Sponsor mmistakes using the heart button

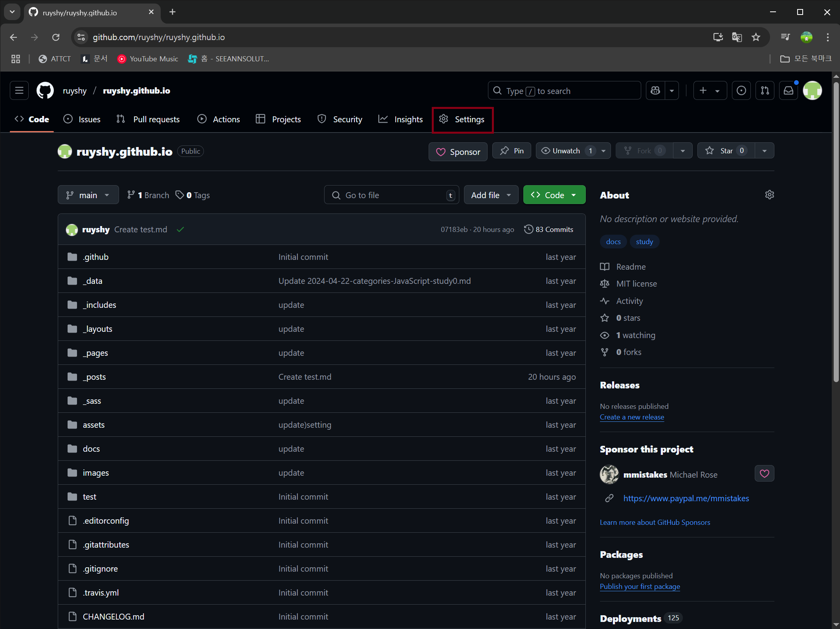(x=764, y=474)
